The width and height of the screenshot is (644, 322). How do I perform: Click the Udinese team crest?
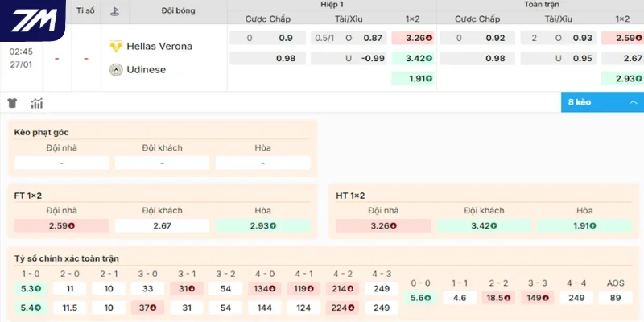point(116,70)
